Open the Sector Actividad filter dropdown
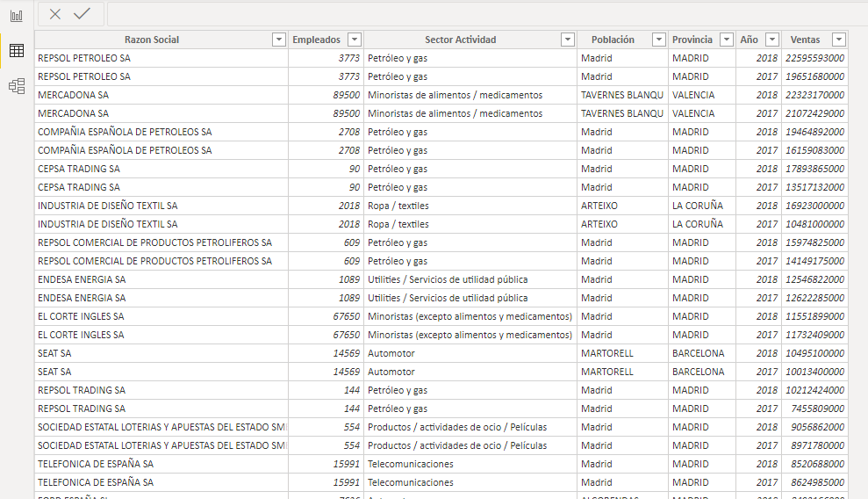The image size is (868, 499). (x=568, y=40)
